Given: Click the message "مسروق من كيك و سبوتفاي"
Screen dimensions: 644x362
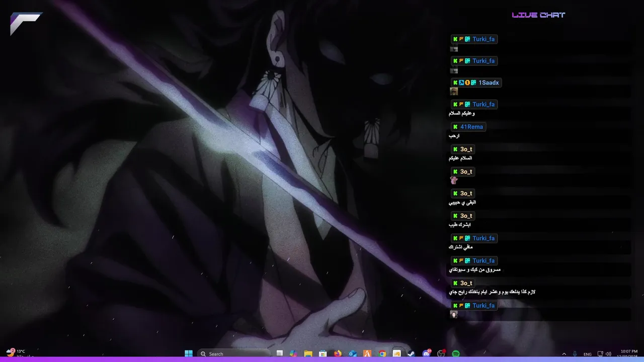Looking at the screenshot, I should [x=474, y=270].
